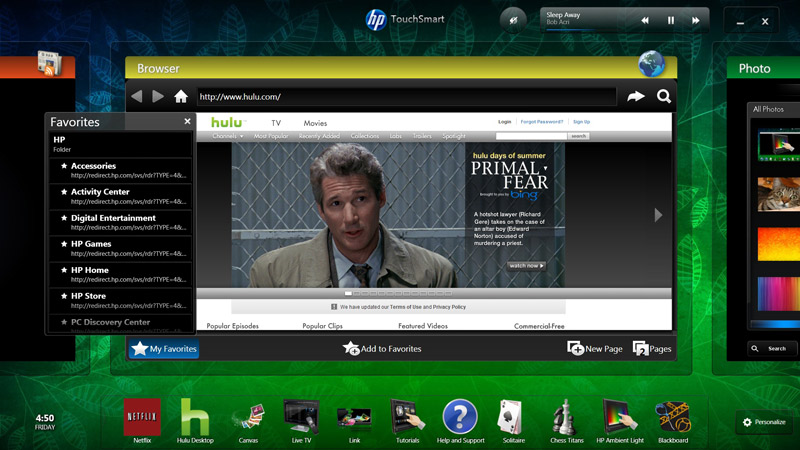Open the HP Store favorite

click(120, 300)
